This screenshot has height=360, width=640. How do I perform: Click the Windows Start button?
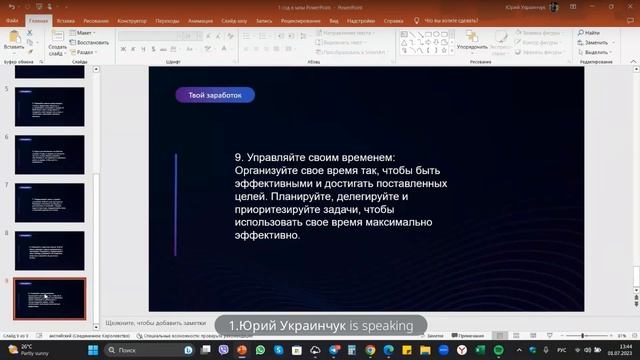point(93,350)
